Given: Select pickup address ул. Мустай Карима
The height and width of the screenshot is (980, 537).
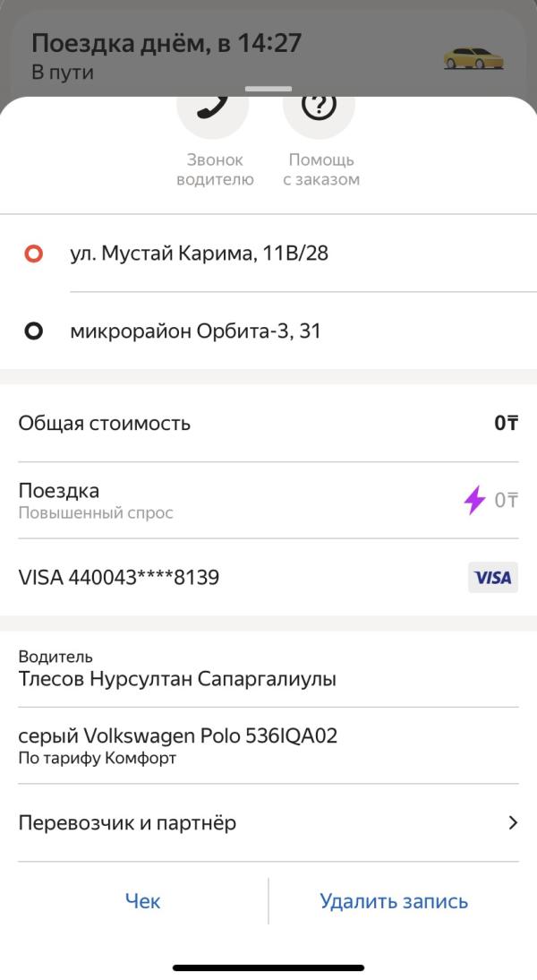Looking at the screenshot, I should pyautogui.click(x=199, y=254).
